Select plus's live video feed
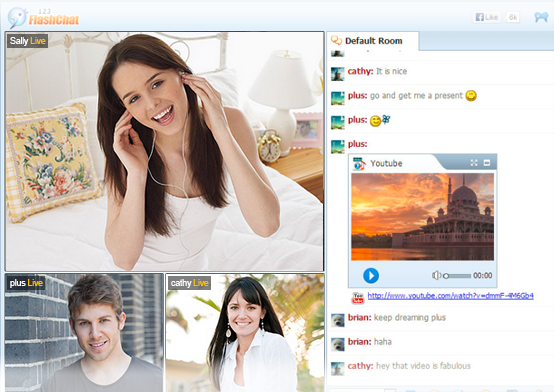The height and width of the screenshot is (392, 554). pyautogui.click(x=84, y=332)
